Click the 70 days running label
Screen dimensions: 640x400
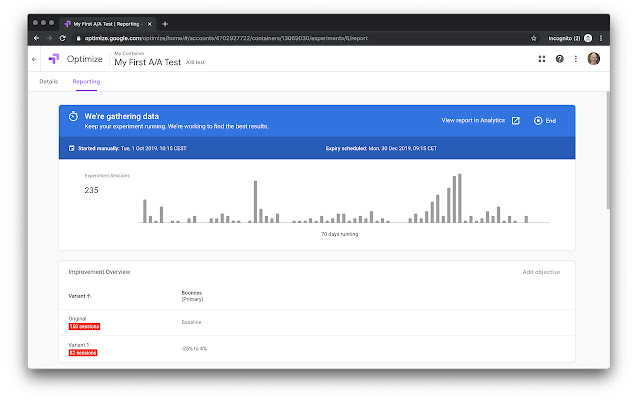(340, 234)
